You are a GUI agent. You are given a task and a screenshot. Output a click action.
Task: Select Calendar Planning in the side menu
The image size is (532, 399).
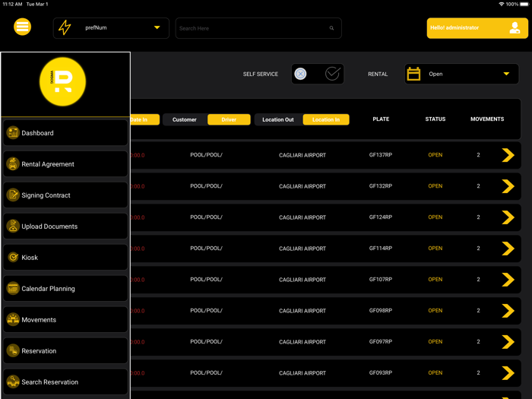click(x=65, y=288)
